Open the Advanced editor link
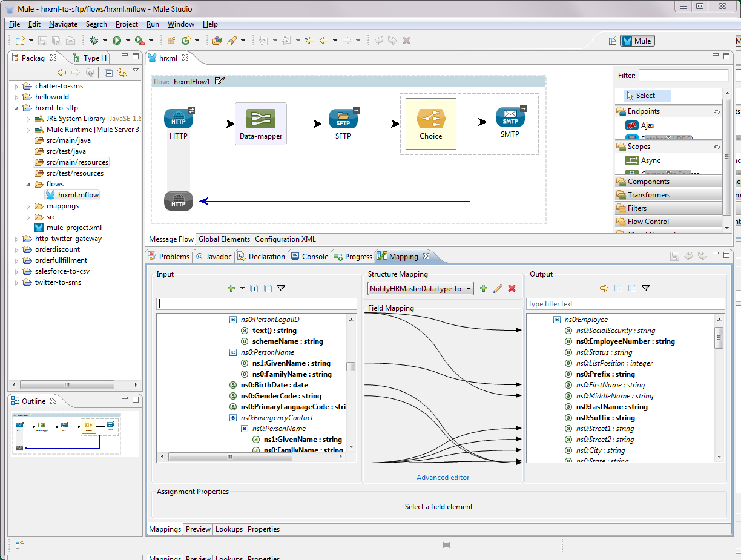 point(443,478)
